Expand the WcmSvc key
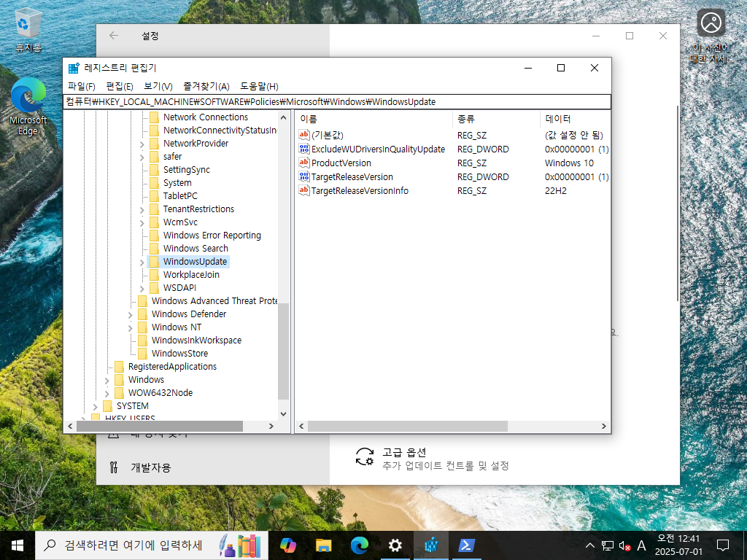Image resolution: width=747 pixels, height=560 pixels. 142,223
